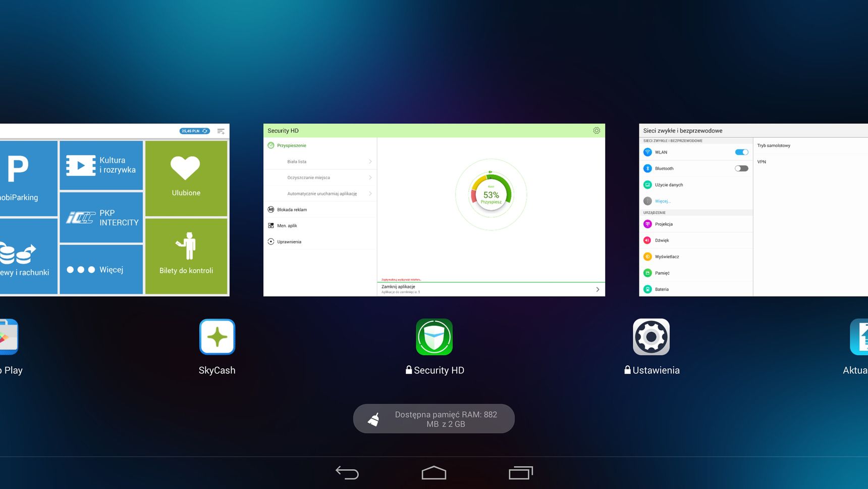The width and height of the screenshot is (868, 489).
Task: Tap the Bateria icon in settings
Action: [x=647, y=289]
